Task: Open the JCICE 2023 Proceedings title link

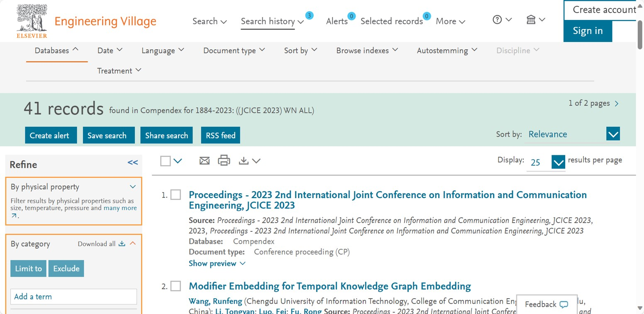Action: pos(388,200)
